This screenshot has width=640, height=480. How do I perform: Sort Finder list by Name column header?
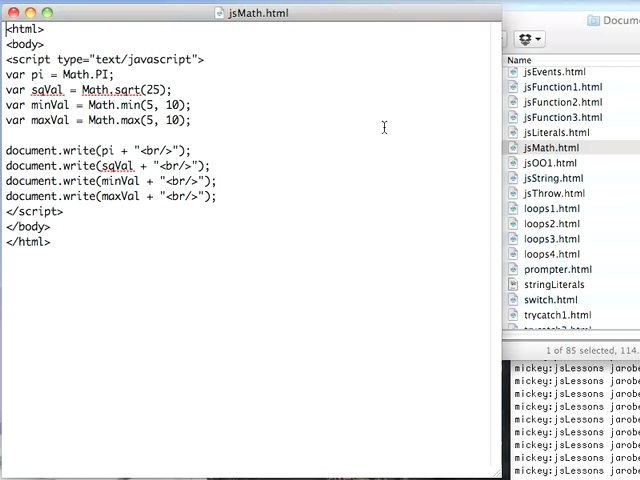tap(519, 60)
